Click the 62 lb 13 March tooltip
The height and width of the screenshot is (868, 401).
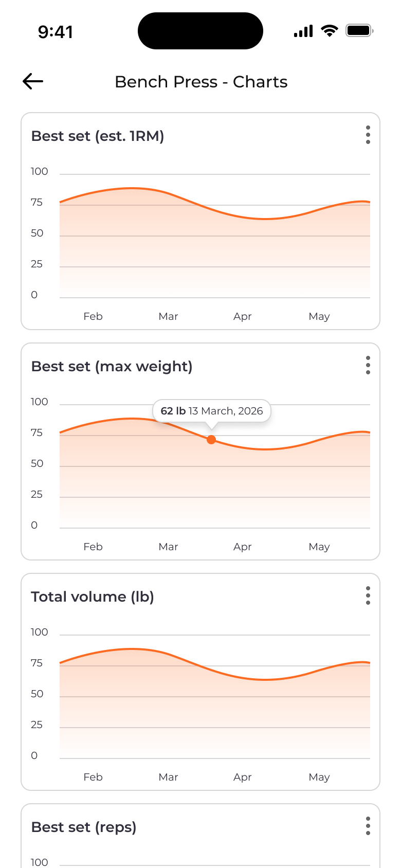point(212,411)
